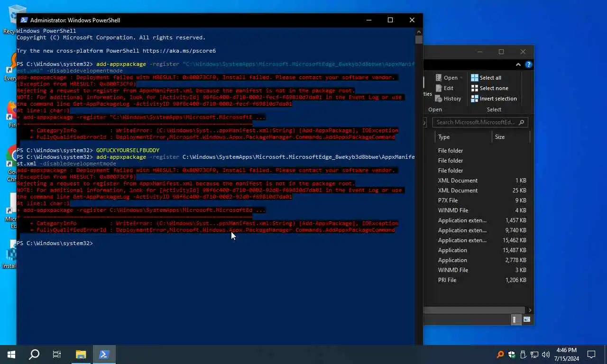
Task: Open the Action Center notifications icon
Action: click(x=591, y=354)
